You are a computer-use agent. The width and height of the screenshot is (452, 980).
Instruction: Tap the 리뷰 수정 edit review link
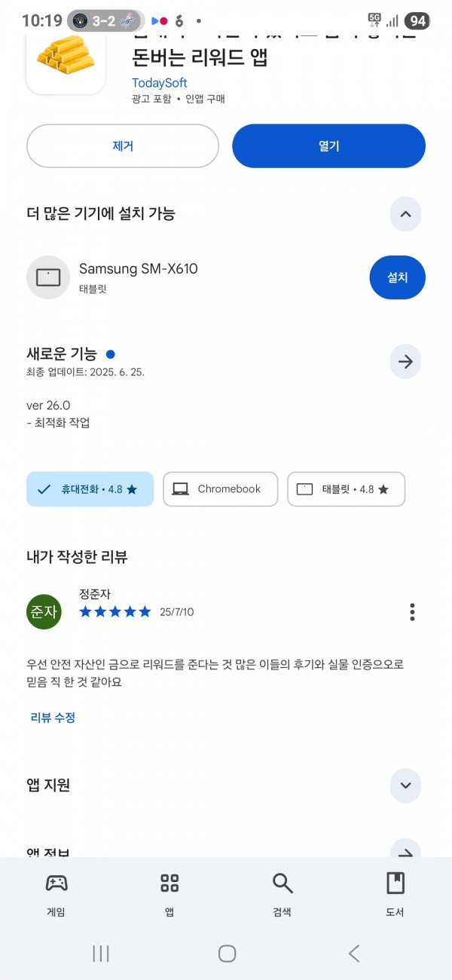[x=53, y=718]
